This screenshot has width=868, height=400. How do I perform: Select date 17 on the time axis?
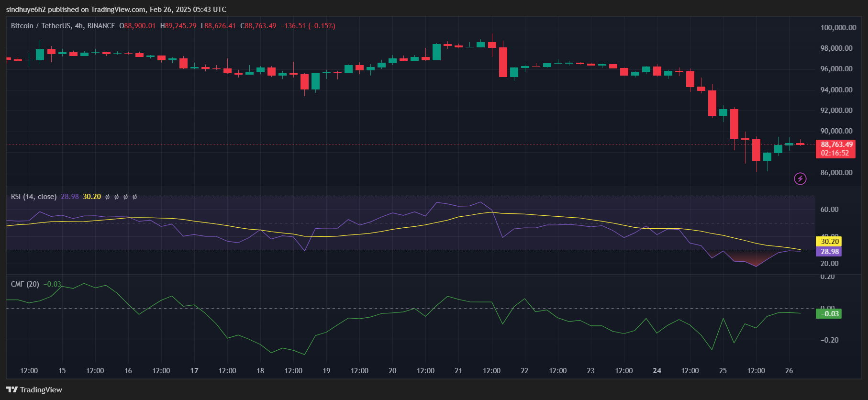194,371
